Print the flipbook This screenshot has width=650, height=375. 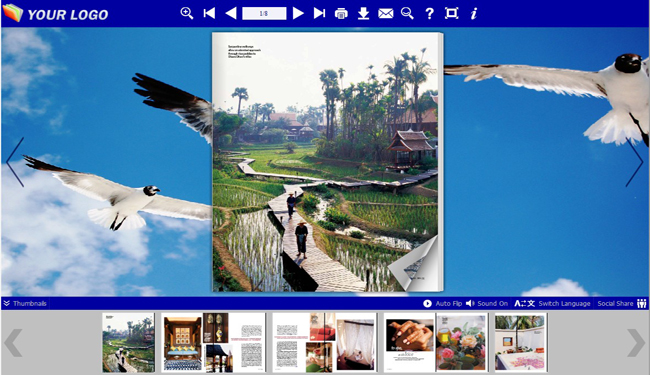(341, 14)
